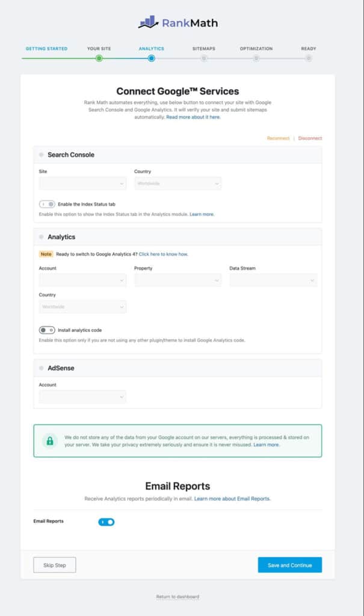Enable the Index Status tab toggle
The width and height of the screenshot is (364, 616).
pos(47,205)
